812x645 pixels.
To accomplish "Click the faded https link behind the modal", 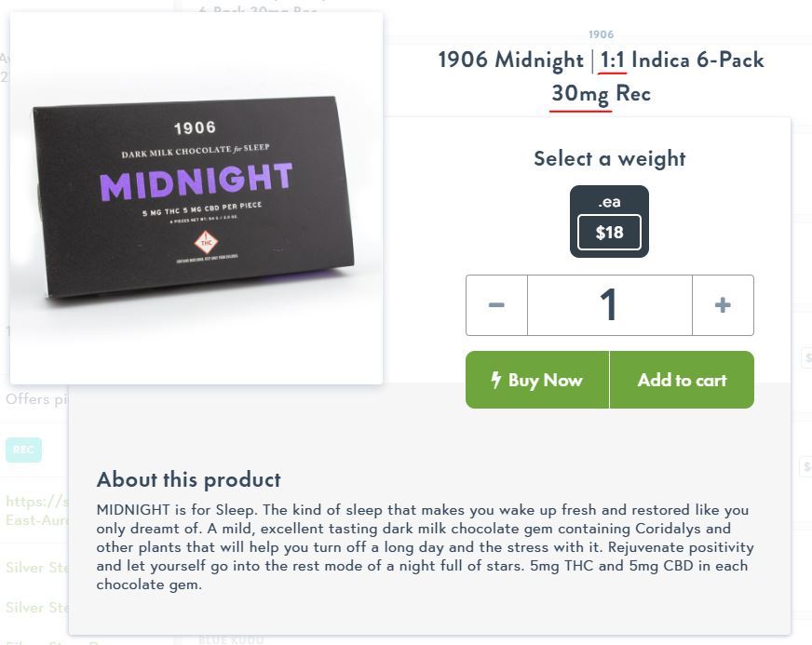I will click(x=36, y=510).
